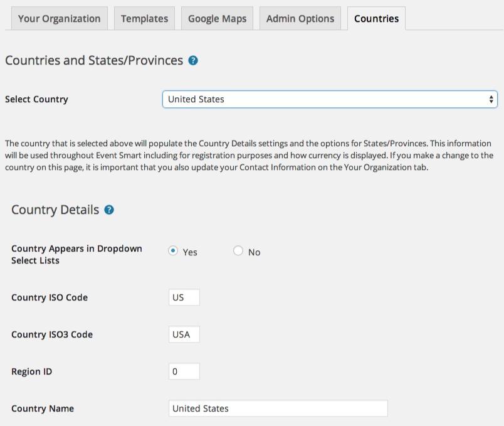Viewport: 504px width, 426px height.
Task: Click into the Region ID input box
Action: [184, 371]
